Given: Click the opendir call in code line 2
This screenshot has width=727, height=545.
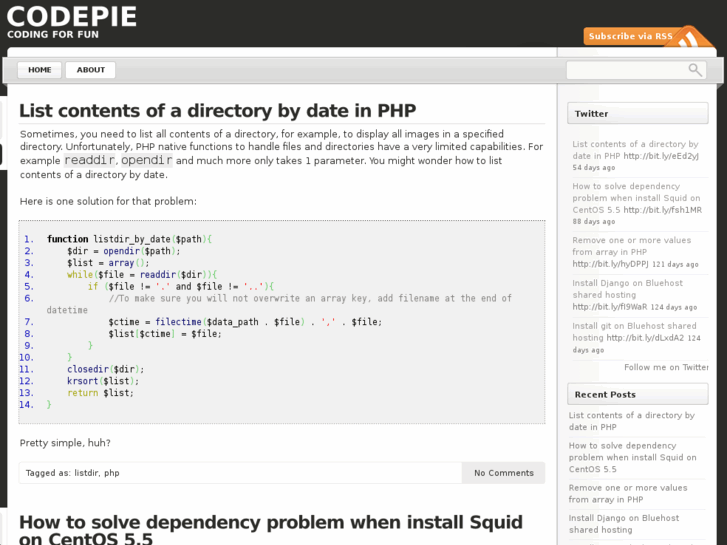Looking at the screenshot, I should 121,251.
